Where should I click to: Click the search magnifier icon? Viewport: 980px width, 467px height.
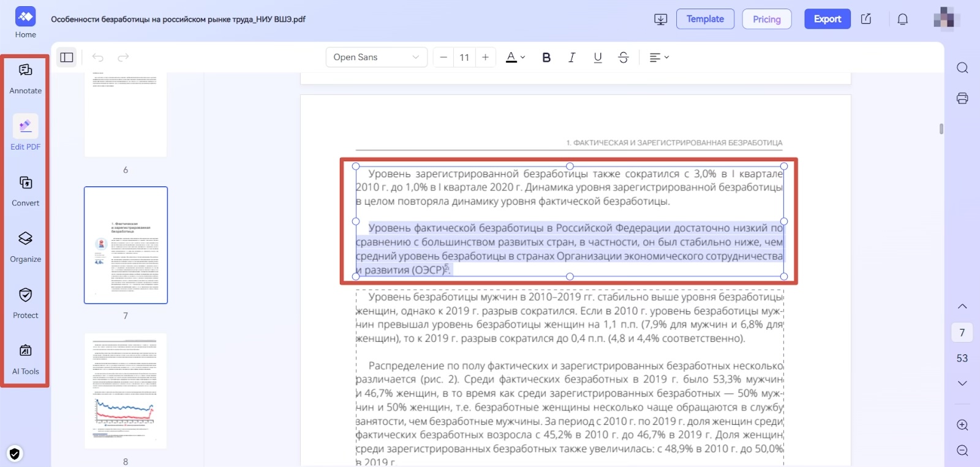click(x=962, y=67)
